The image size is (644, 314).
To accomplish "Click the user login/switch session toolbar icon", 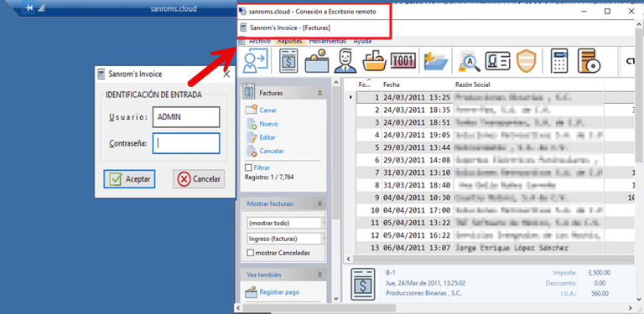I will coord(255,61).
